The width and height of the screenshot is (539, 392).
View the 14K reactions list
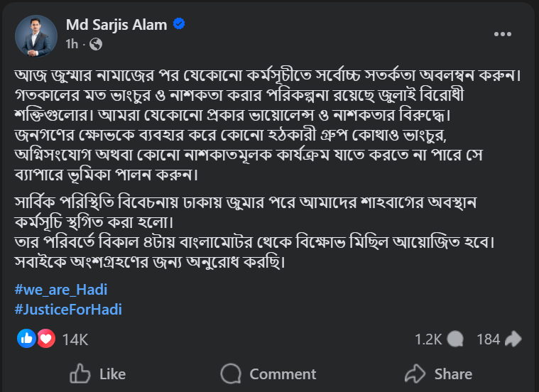pos(75,339)
